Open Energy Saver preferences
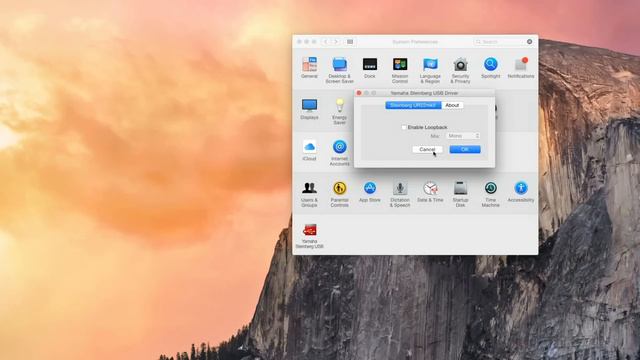The image size is (640, 360). (x=340, y=111)
